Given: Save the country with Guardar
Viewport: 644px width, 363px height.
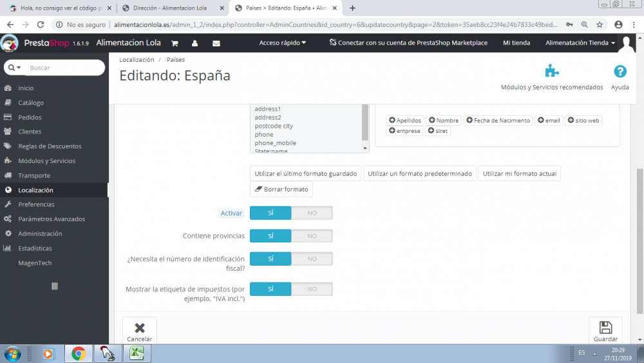Looking at the screenshot, I should (605, 331).
